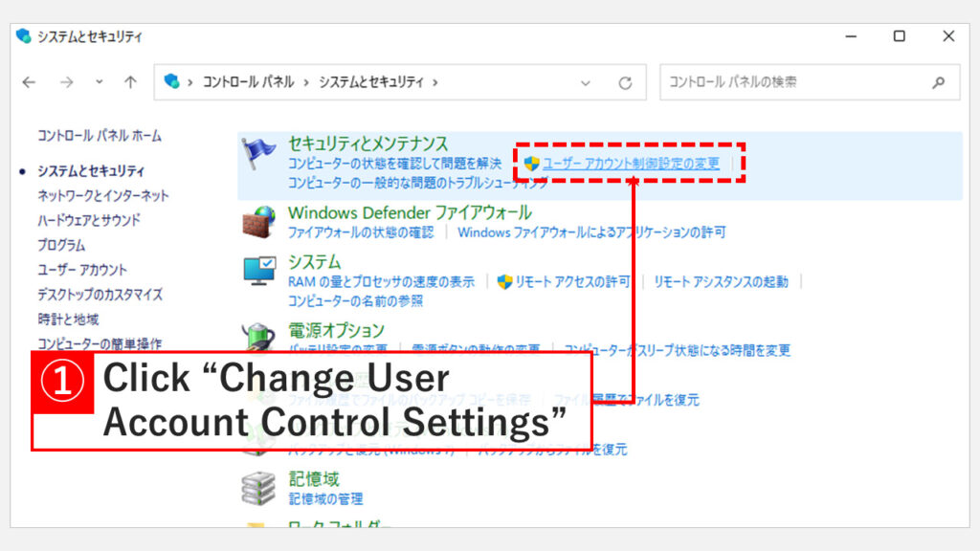
Task: Click the システムとセキュリティ breadcrumb
Action: pyautogui.click(x=371, y=82)
